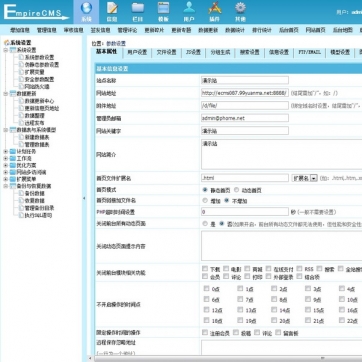The image size is (362, 362).
Task: Open the 插件 plugin tools icon
Action: click(x=215, y=8)
